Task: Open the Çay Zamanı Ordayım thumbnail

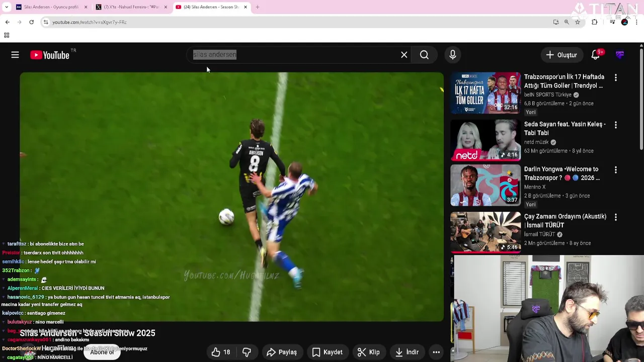Action: point(486,232)
